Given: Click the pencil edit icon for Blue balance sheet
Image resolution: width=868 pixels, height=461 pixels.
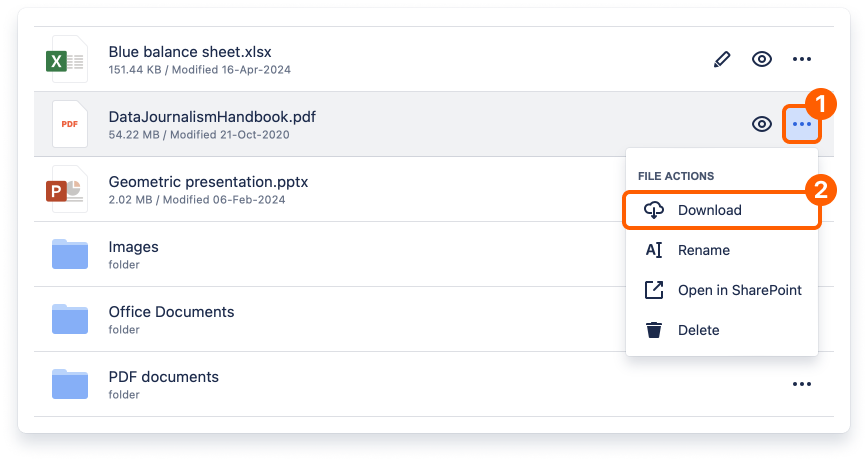Looking at the screenshot, I should 722,59.
